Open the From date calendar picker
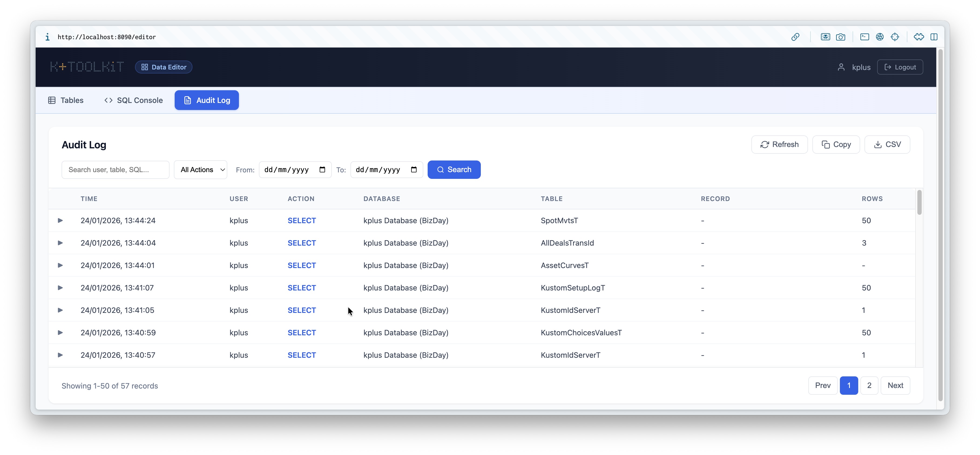The width and height of the screenshot is (980, 455). 322,170
